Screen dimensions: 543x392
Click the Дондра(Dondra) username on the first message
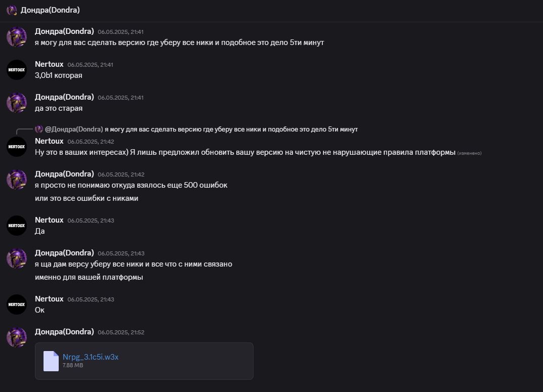pos(64,31)
